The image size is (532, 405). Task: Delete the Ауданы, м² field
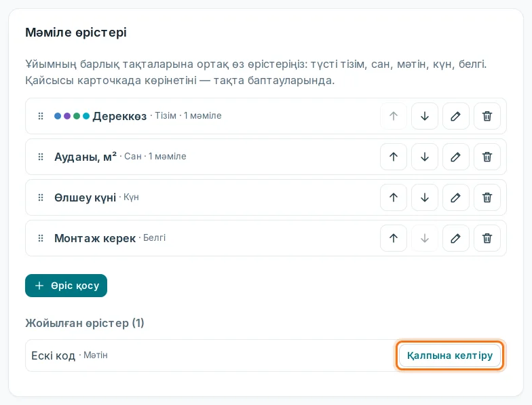pos(487,157)
